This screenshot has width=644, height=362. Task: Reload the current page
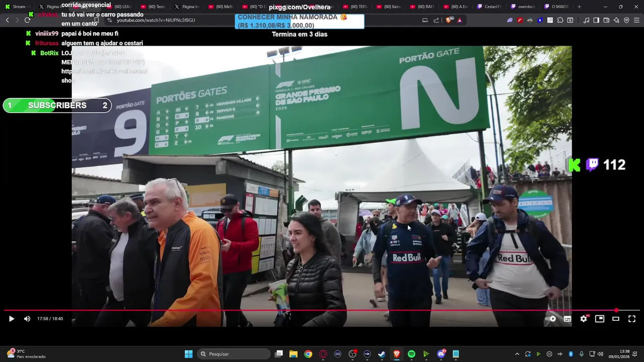point(27,20)
